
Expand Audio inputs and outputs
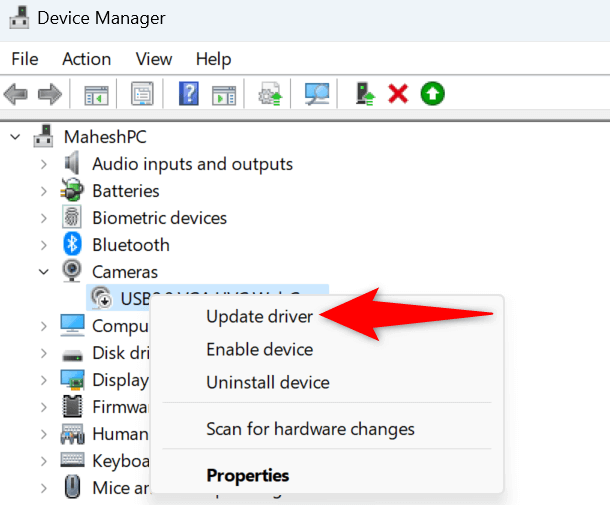43,164
